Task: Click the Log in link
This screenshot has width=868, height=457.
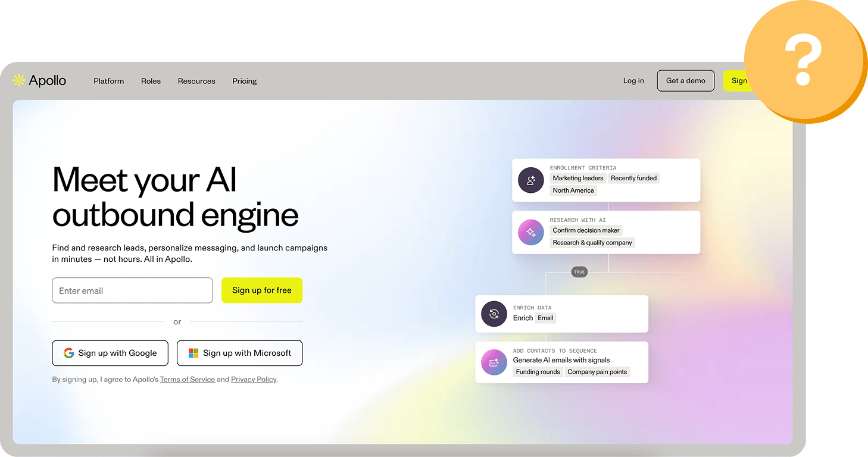Action: [633, 81]
